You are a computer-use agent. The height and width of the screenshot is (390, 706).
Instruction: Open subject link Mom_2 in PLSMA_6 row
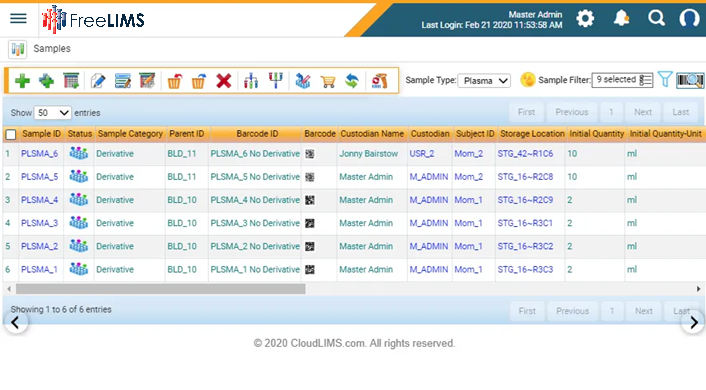(468, 154)
